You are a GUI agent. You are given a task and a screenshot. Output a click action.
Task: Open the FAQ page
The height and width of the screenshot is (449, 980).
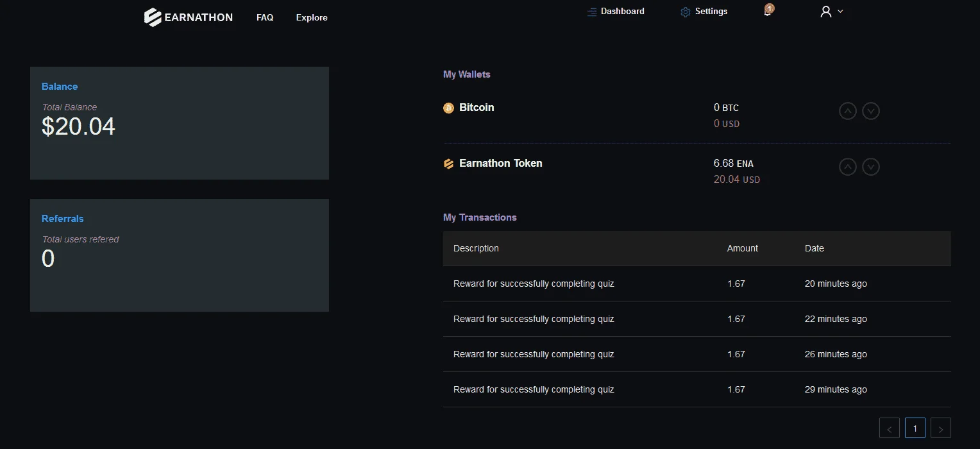pos(265,17)
